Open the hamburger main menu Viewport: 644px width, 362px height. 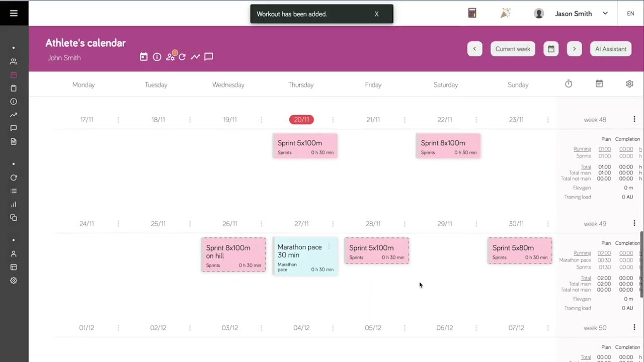tap(14, 14)
